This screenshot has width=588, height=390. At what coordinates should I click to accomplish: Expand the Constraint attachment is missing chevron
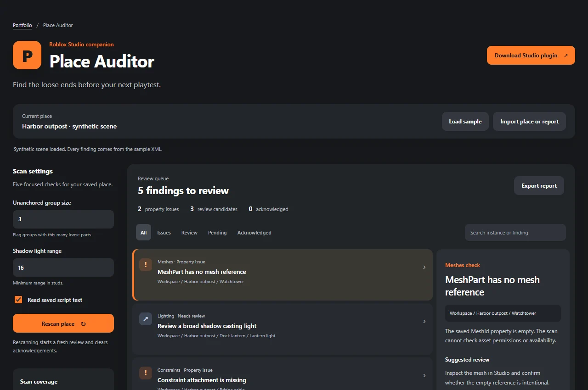pyautogui.click(x=424, y=375)
